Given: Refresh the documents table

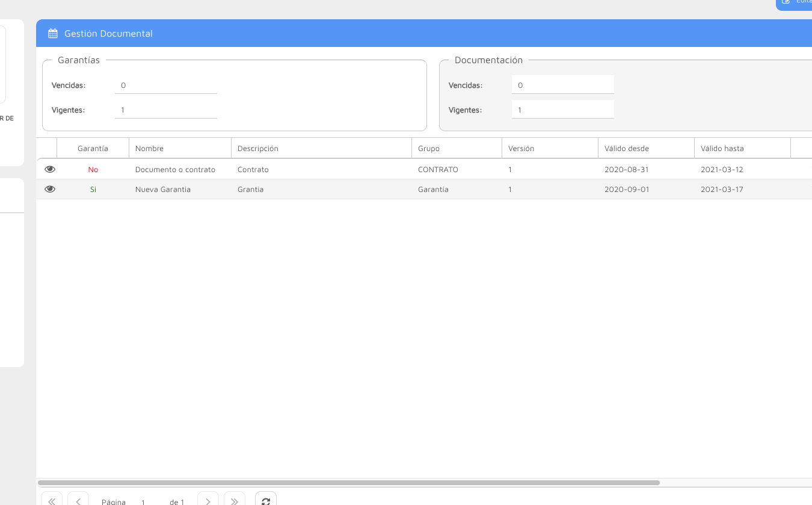Looking at the screenshot, I should click(266, 501).
